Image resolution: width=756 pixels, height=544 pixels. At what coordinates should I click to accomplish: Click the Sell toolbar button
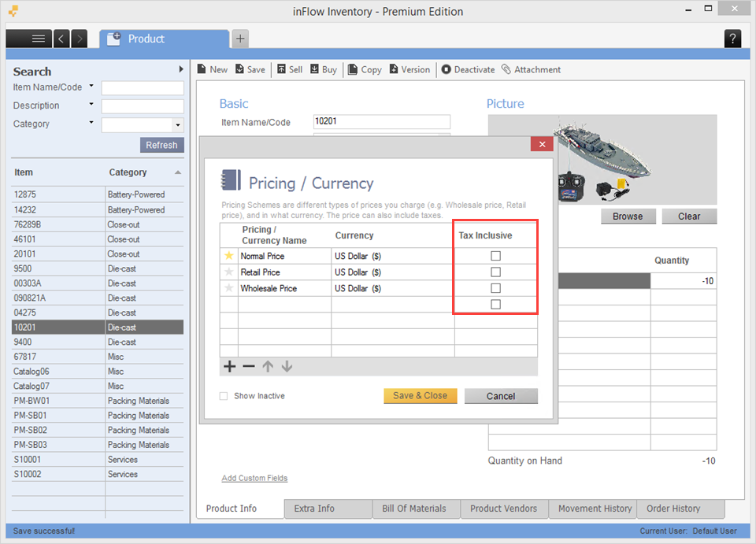coord(290,69)
